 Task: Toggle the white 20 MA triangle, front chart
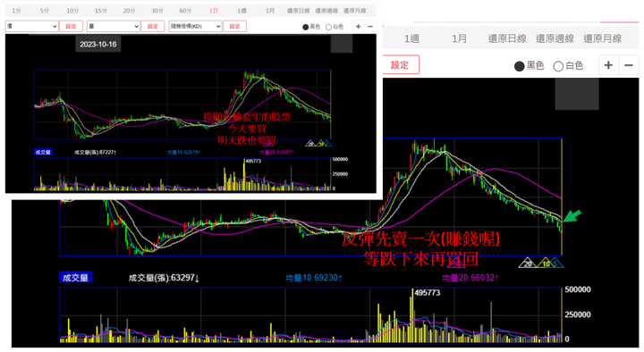(310, 144)
